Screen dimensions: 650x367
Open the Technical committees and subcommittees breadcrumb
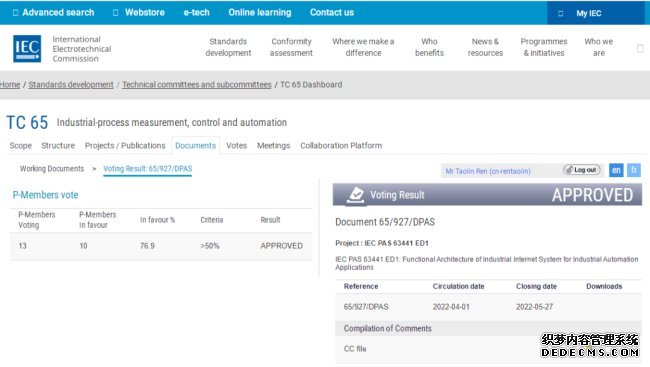coord(196,85)
